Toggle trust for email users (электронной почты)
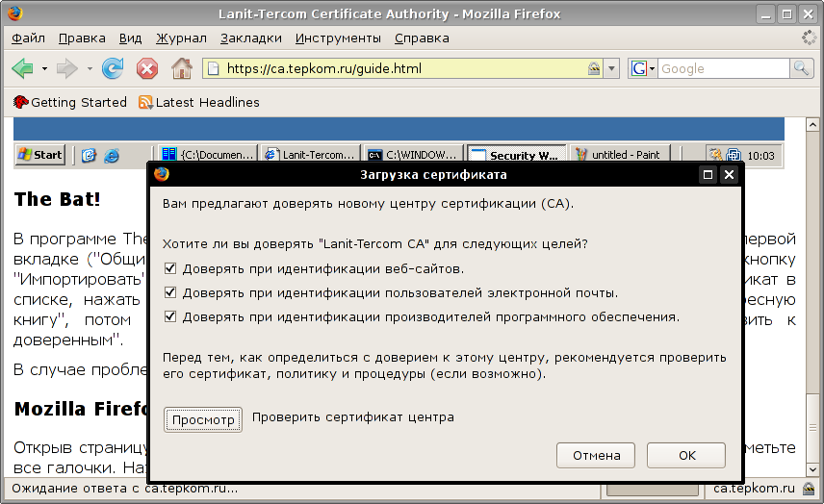This screenshot has height=504, width=824. [170, 292]
